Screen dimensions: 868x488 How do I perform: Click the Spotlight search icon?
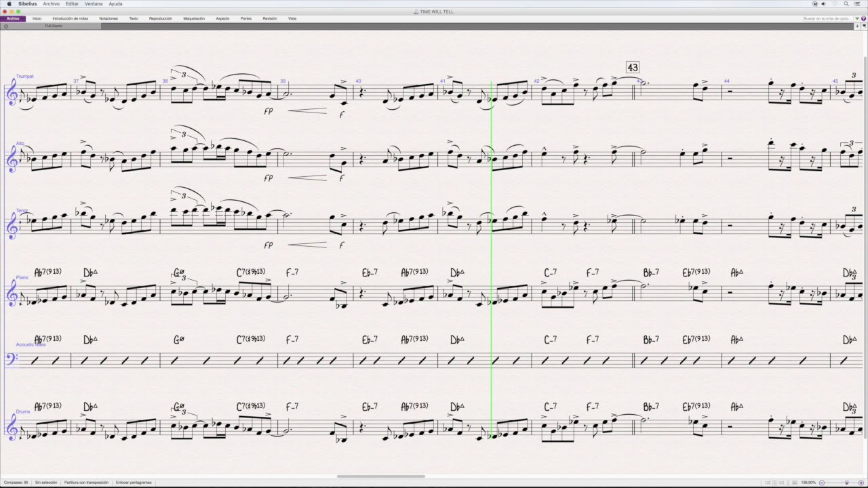pyautogui.click(x=846, y=3)
